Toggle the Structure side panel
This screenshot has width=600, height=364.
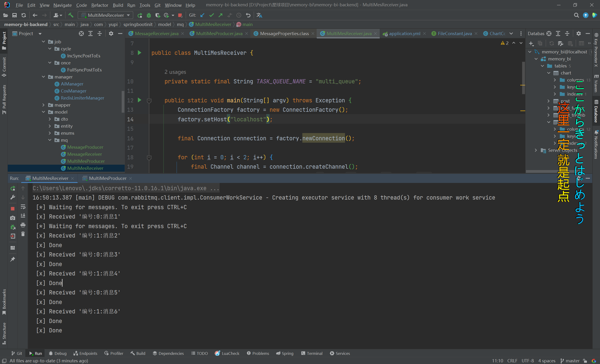tap(4, 333)
